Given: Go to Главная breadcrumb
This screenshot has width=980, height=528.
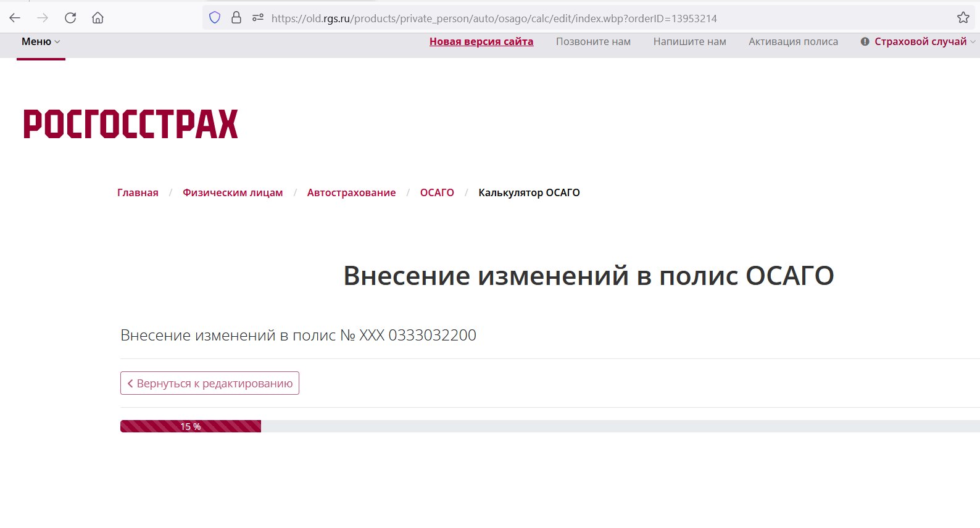Looking at the screenshot, I should pos(138,192).
